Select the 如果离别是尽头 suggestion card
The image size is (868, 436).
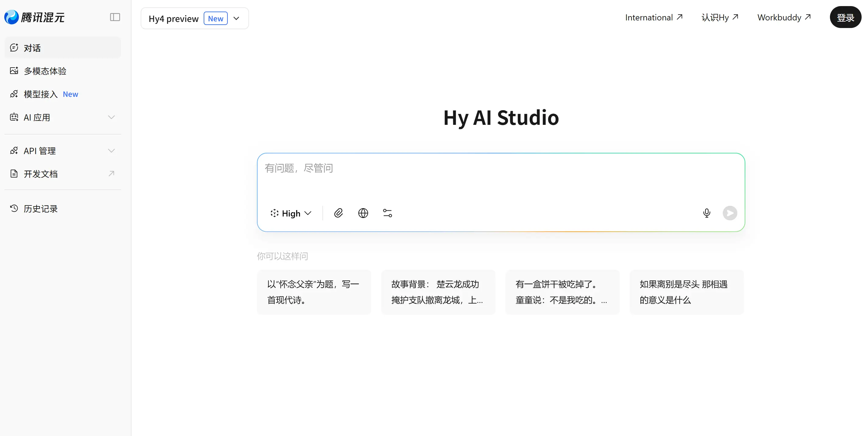(687, 292)
